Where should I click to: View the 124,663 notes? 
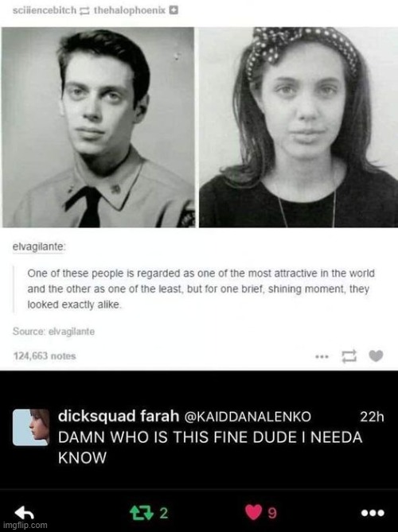point(45,356)
